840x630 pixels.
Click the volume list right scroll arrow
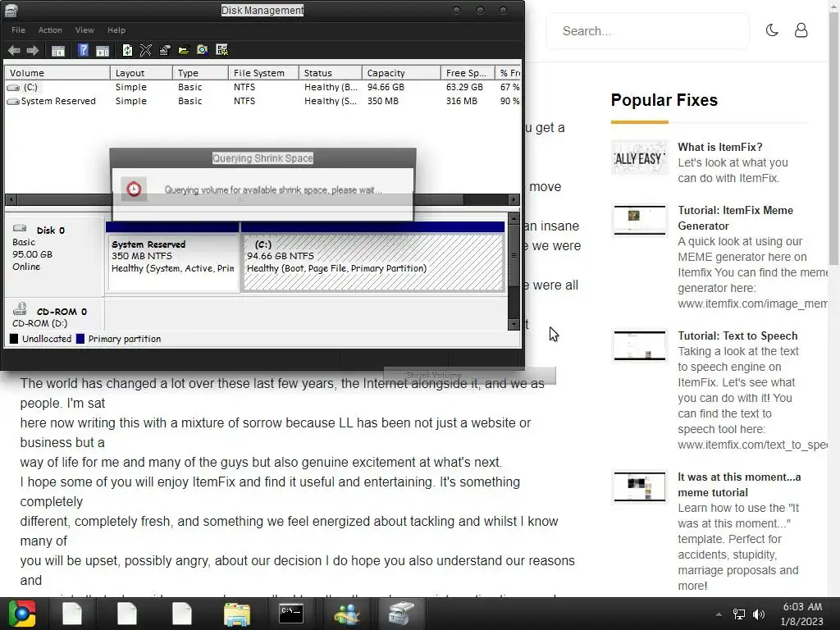tap(514, 200)
